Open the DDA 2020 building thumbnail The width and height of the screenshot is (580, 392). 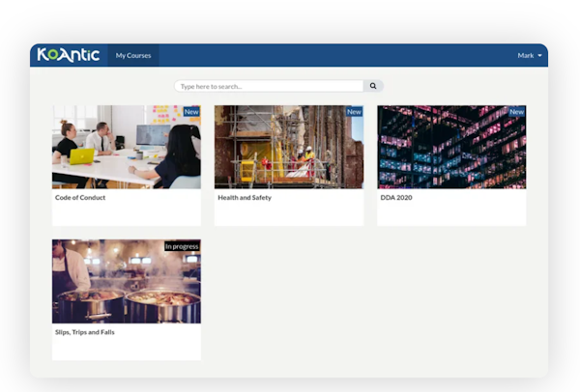point(450,147)
